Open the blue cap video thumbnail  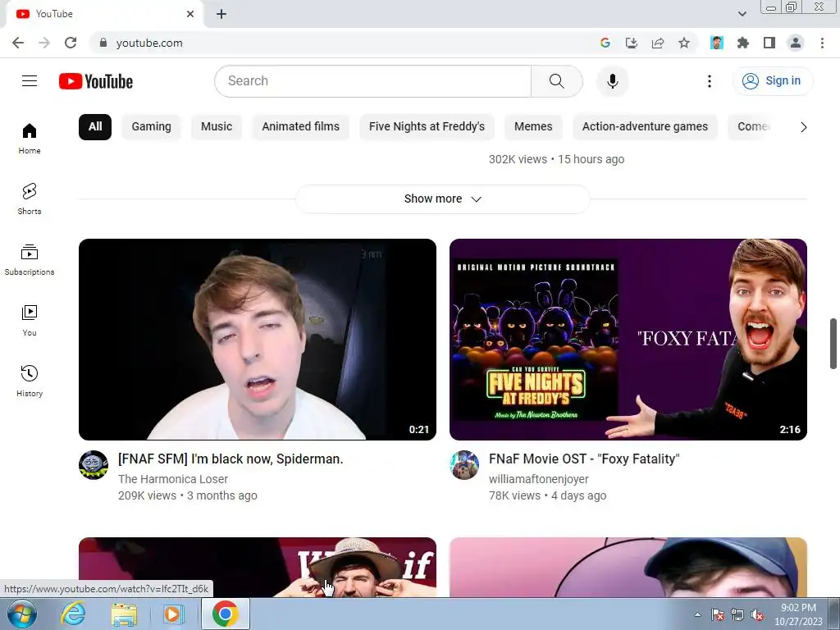pyautogui.click(x=628, y=568)
